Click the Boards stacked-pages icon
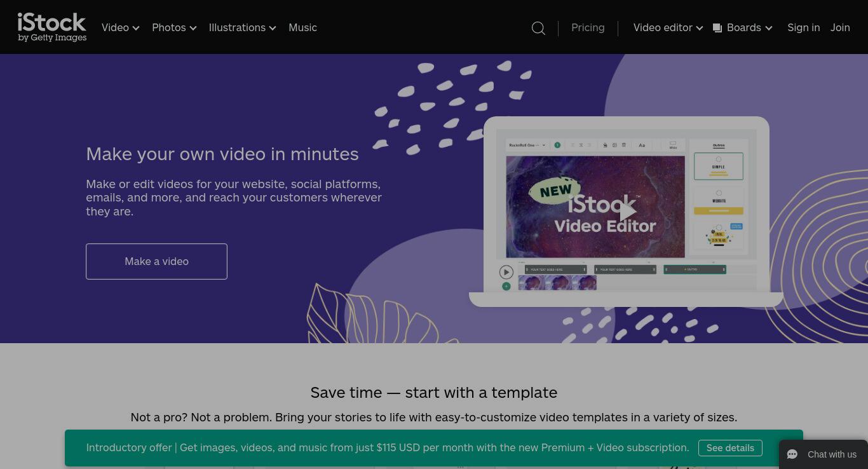The width and height of the screenshot is (868, 469). tap(717, 28)
